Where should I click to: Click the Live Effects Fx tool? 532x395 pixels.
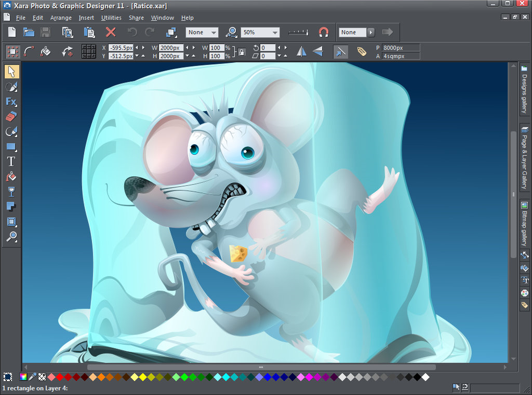(x=11, y=101)
